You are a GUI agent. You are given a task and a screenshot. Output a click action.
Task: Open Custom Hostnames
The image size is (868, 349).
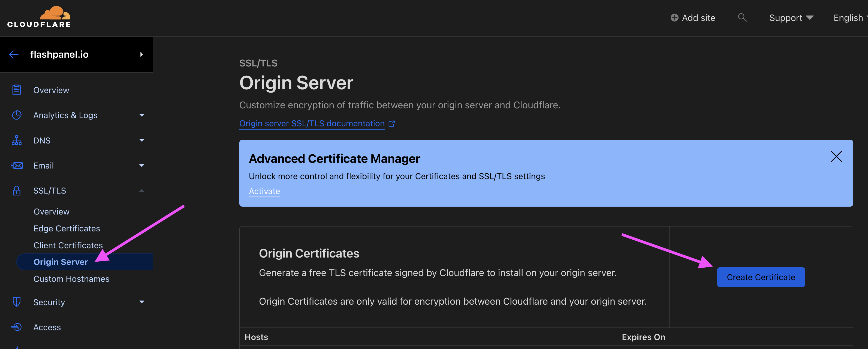71,279
